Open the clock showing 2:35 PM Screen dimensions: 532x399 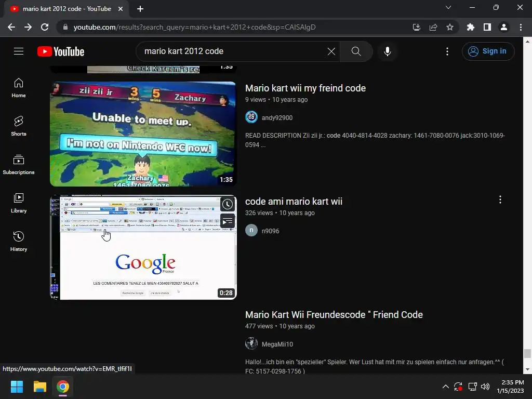[x=510, y=387]
